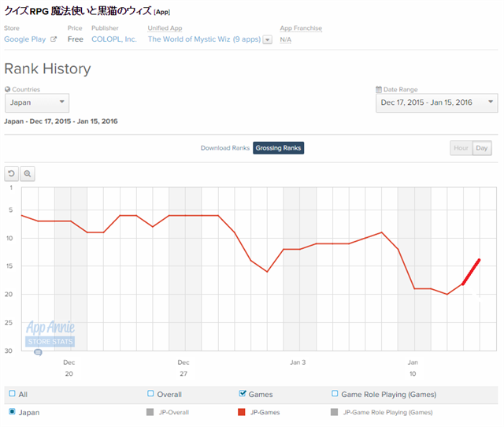Enable the Overall category checkbox
The image size is (504, 427).
point(150,394)
